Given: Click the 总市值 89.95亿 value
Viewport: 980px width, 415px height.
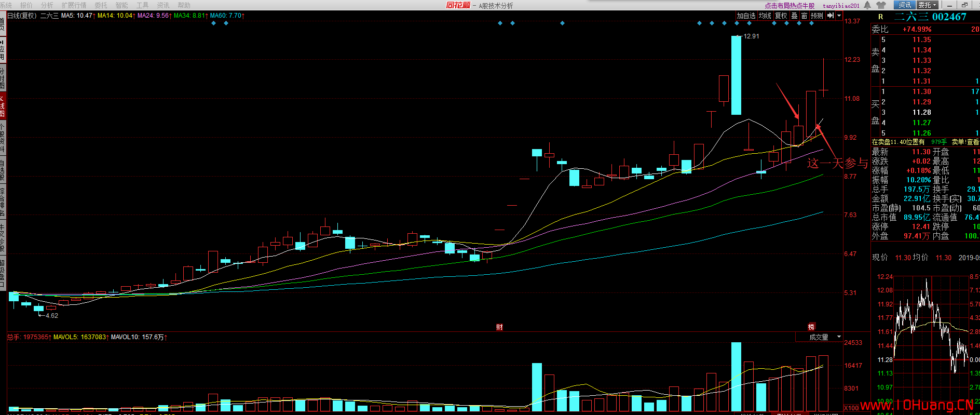Looking at the screenshot, I should click(x=918, y=218).
